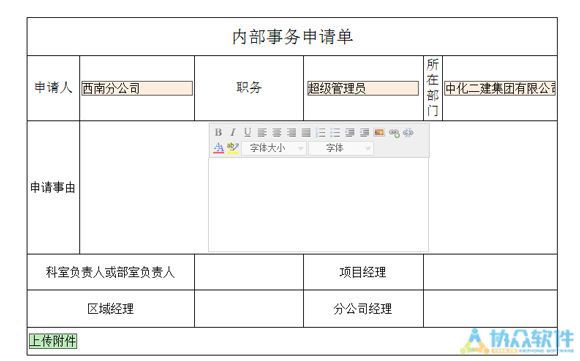The height and width of the screenshot is (361, 580).
Task: Center align the editor text
Action: [x=277, y=132]
